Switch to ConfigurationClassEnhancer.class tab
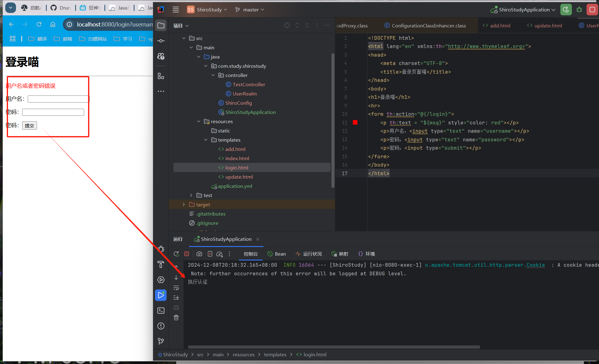The width and height of the screenshot is (599, 364). [x=425, y=26]
